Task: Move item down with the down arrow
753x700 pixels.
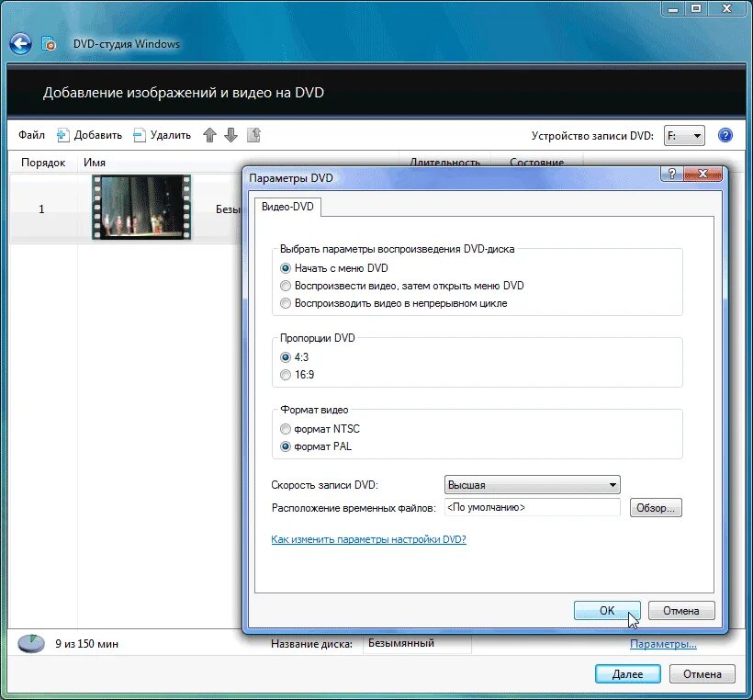Action: [231, 135]
